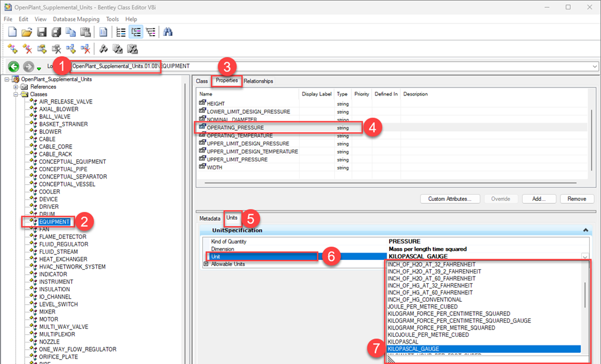Click the property icon beside OPERATING_PRESSURE
The image size is (601, 364).
point(202,126)
